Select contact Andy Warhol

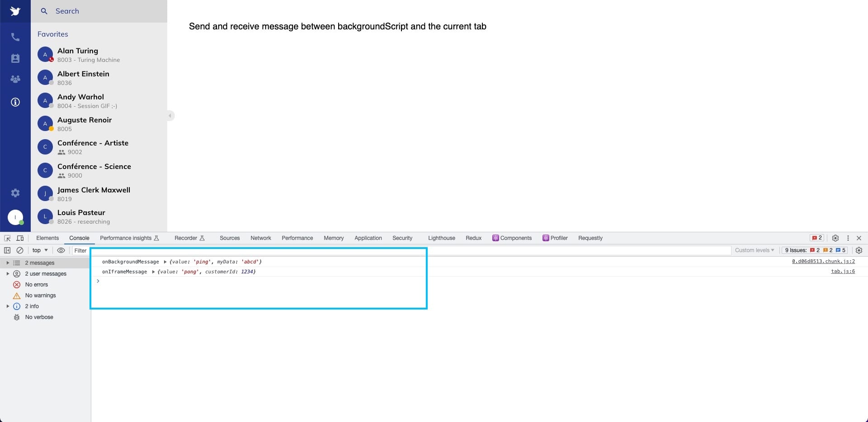(99, 101)
